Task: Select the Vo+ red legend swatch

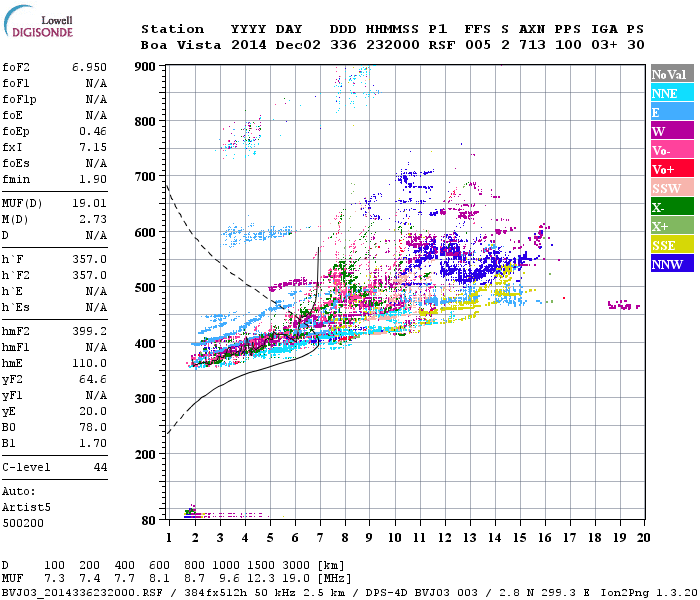Action: (x=672, y=169)
